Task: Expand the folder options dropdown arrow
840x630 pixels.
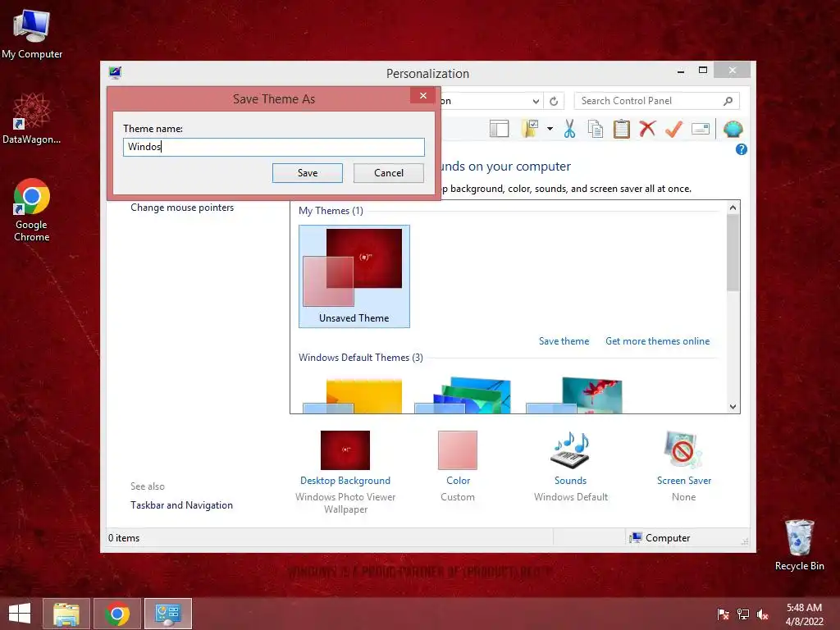Action: pos(550,129)
